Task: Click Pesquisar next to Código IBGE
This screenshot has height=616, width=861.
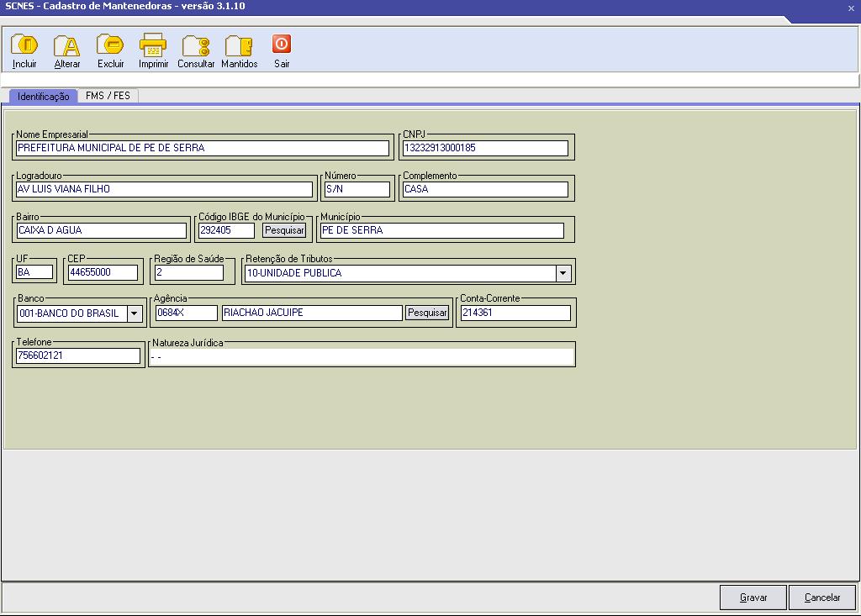Action: pos(284,230)
